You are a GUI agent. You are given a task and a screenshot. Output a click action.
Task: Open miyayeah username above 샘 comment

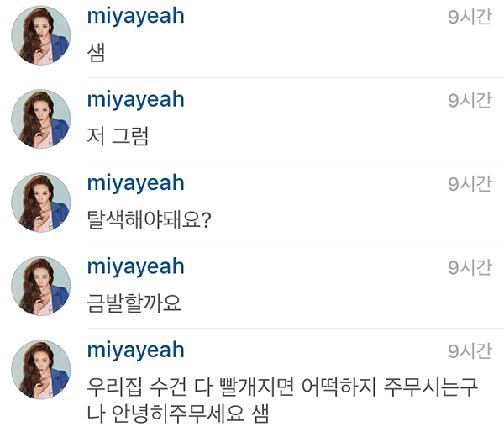coord(135,16)
